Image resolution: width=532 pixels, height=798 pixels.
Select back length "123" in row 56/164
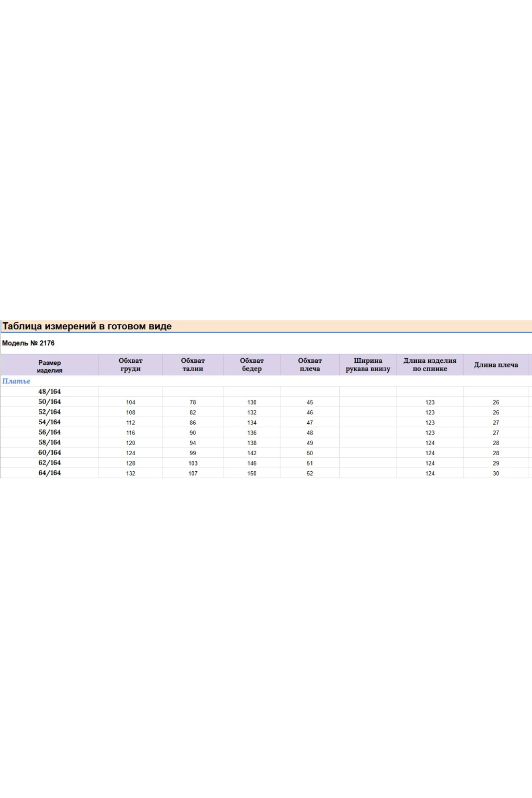click(430, 433)
